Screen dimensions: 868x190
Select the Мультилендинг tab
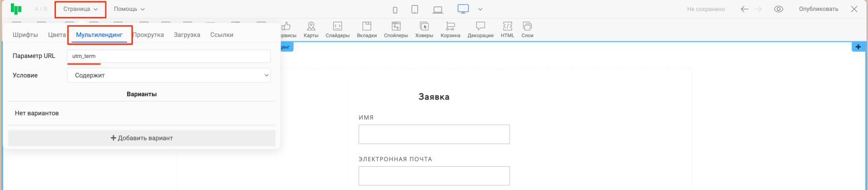99,35
